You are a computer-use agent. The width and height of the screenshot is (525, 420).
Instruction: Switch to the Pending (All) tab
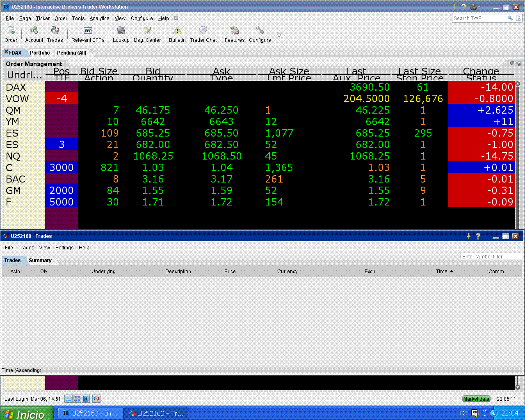click(x=72, y=53)
